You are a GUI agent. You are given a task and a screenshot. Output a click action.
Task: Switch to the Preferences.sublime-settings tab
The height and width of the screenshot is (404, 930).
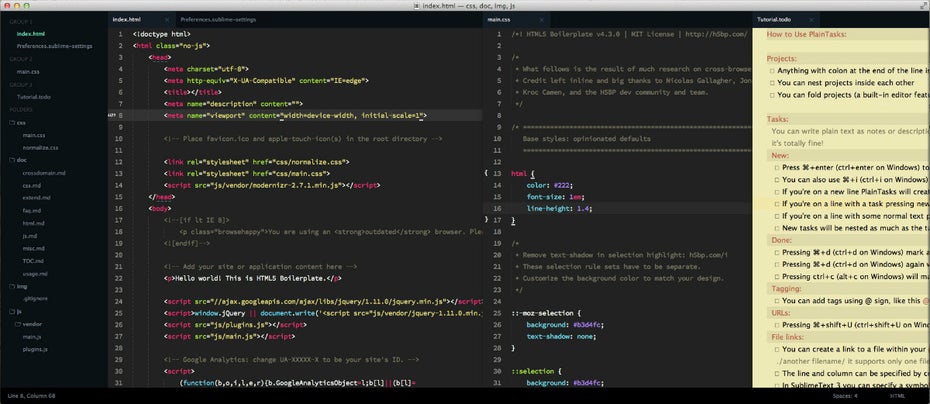tap(218, 20)
